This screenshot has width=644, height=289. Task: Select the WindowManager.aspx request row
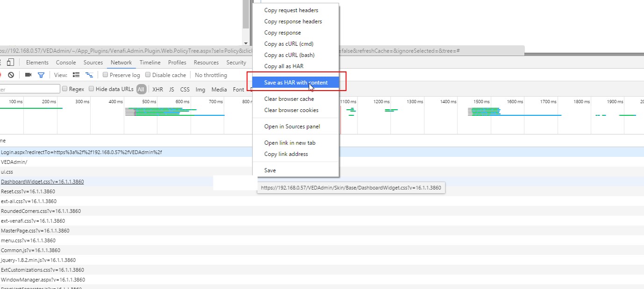[x=322, y=280]
